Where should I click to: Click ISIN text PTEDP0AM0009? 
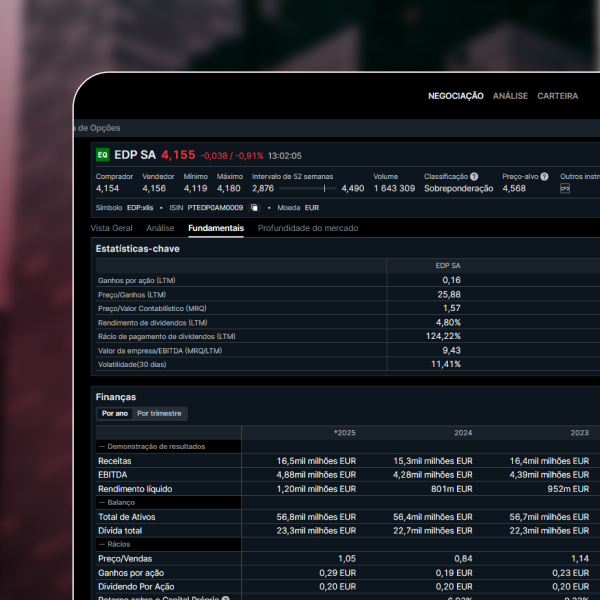tap(215, 208)
